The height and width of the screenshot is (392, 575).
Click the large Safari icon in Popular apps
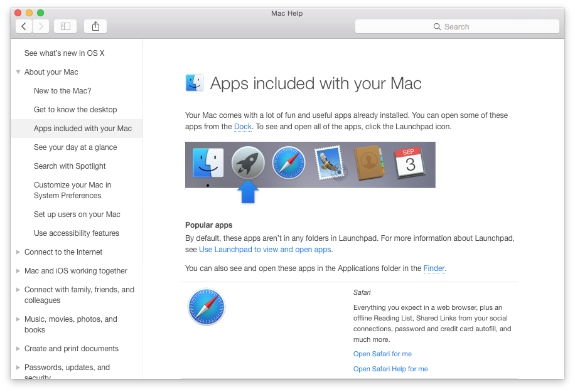206,307
